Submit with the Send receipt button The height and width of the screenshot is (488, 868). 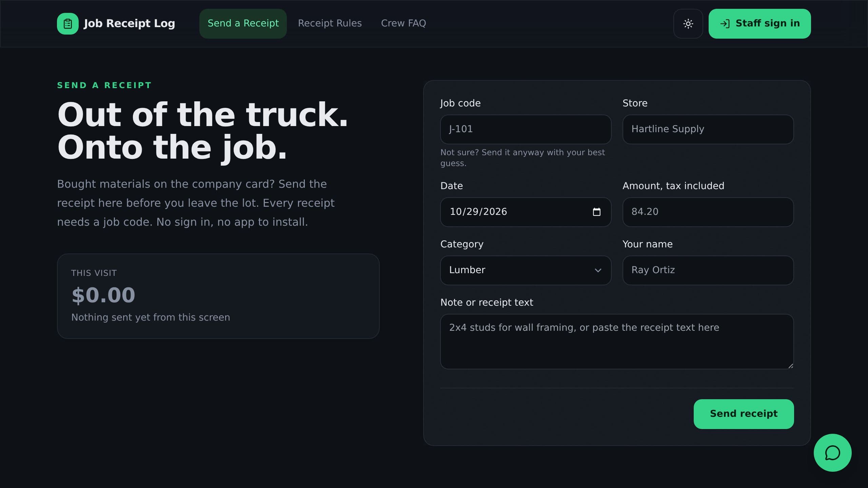coord(744,414)
